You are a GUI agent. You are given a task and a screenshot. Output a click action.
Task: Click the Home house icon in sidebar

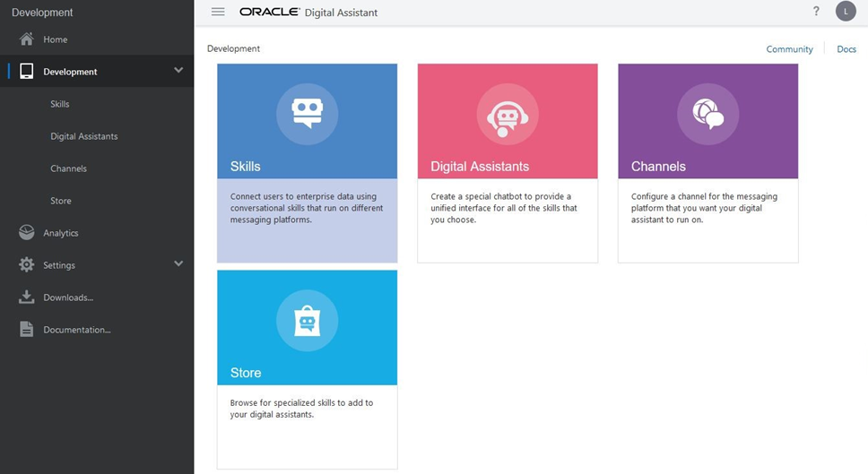click(26, 39)
